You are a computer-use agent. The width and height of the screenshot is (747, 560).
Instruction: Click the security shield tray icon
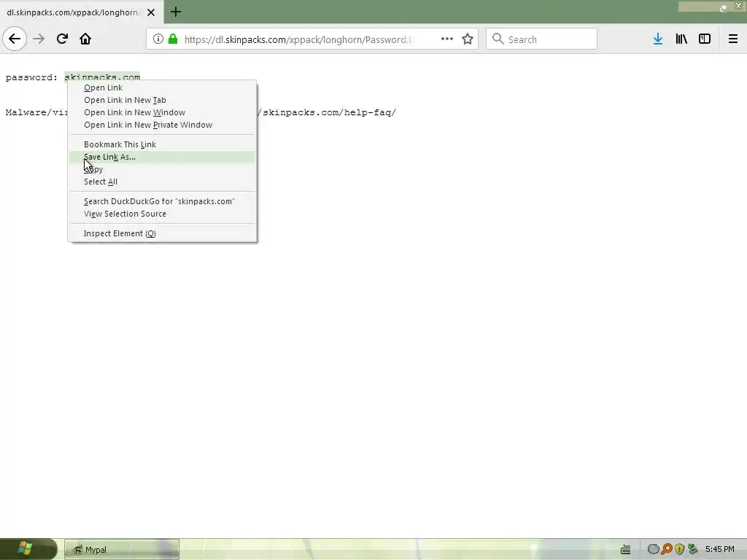(679, 549)
